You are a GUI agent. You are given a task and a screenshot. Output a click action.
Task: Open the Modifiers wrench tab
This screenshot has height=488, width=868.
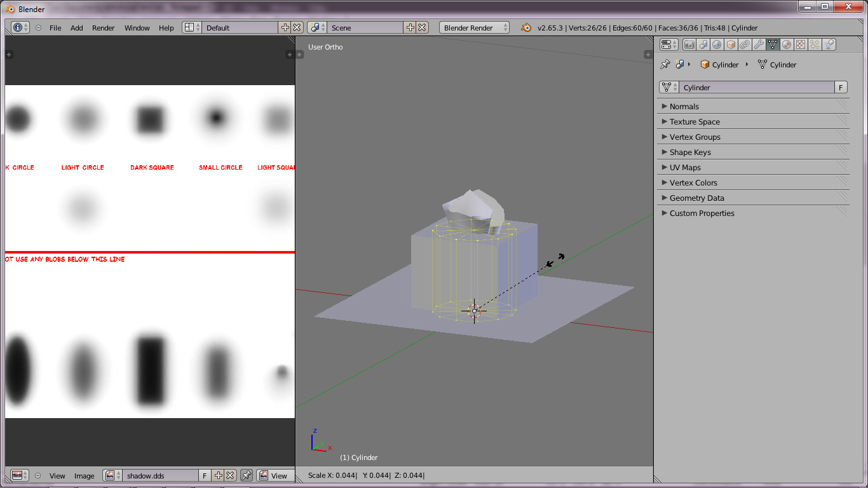tap(759, 44)
